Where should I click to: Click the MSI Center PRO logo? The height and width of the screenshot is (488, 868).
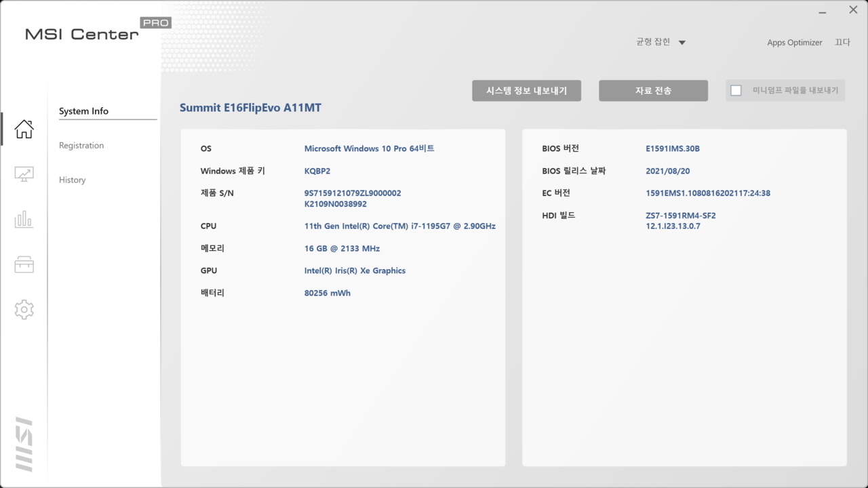97,30
